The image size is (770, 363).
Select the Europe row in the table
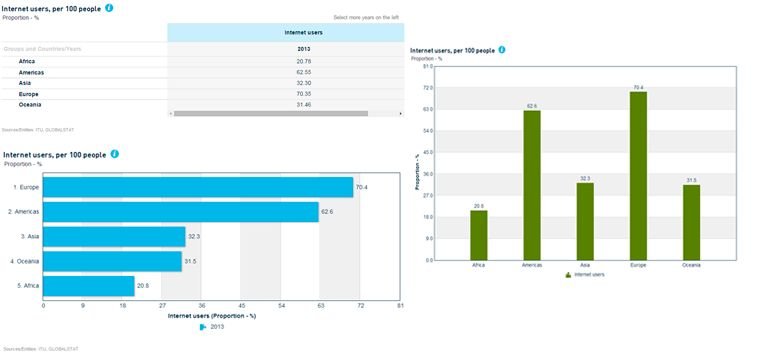pyautogui.click(x=202, y=94)
